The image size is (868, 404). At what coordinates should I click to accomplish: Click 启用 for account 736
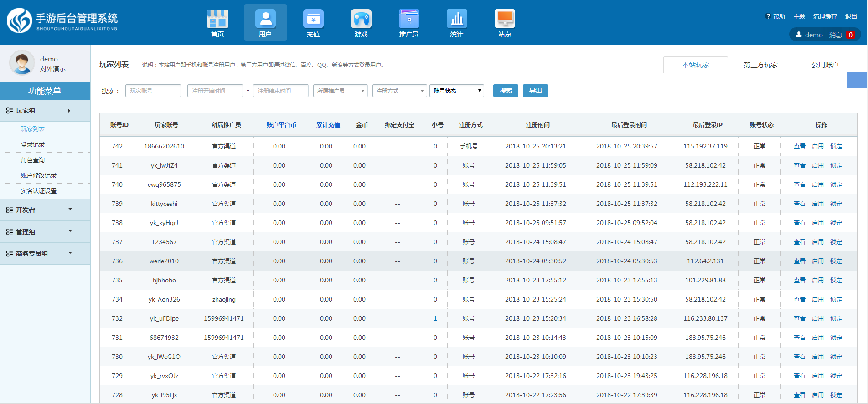[x=818, y=261]
